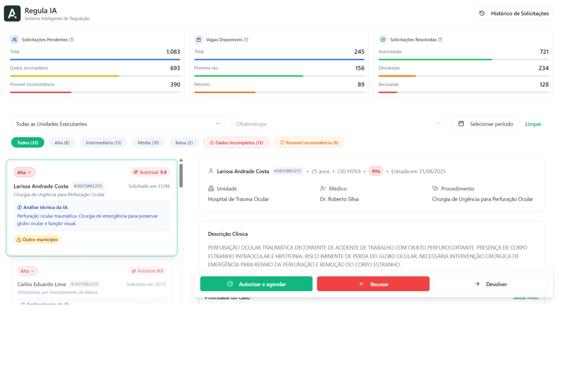The image size is (561, 392).
Task: Toggle the Dados Incompletos (13) filter
Action: click(x=236, y=142)
